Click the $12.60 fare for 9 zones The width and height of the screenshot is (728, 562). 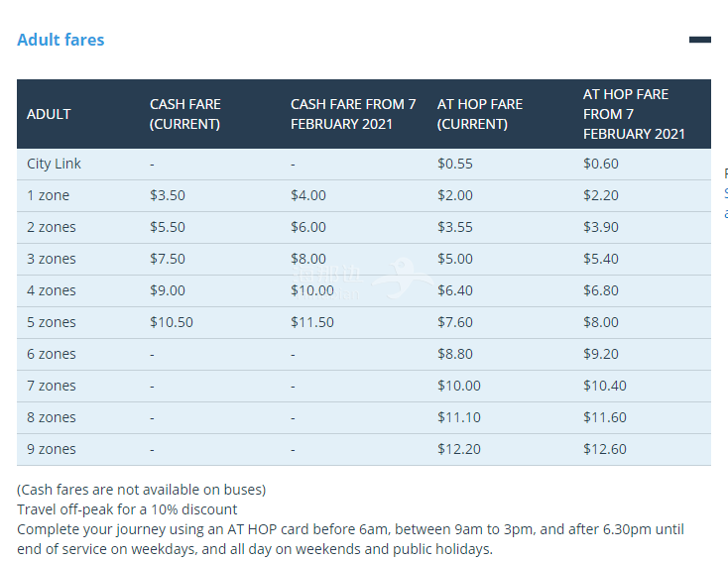(x=604, y=449)
